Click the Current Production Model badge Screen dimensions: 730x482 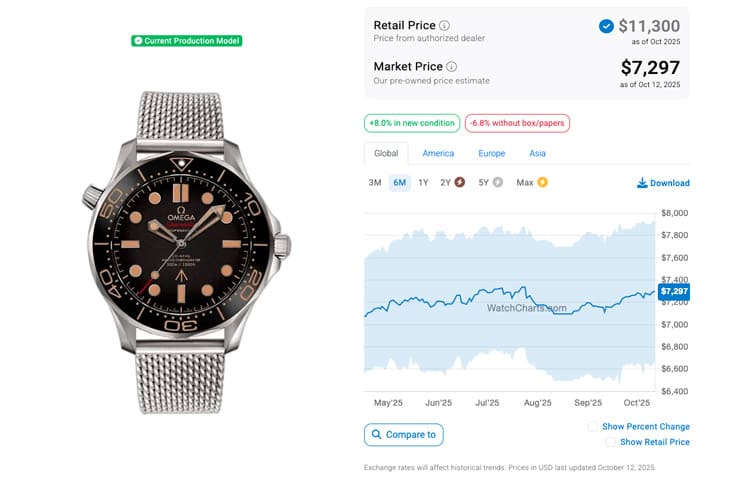click(x=187, y=41)
